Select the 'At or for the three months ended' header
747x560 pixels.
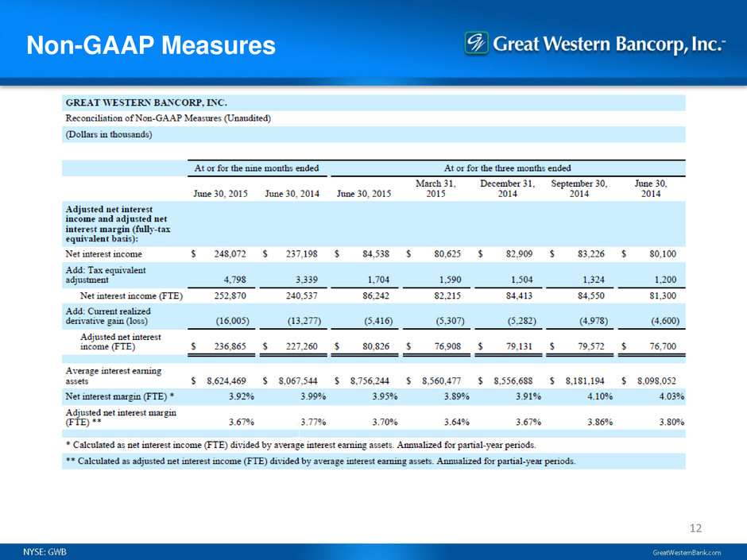[x=507, y=168]
